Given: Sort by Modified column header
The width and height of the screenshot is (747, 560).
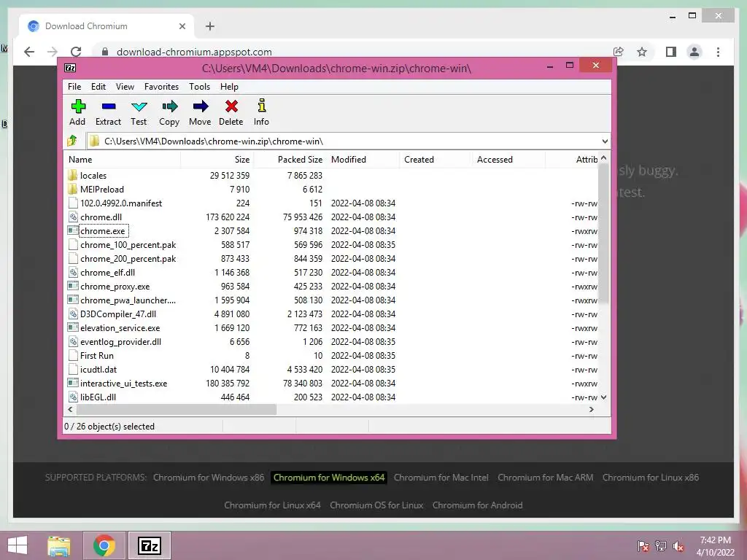Looking at the screenshot, I should click(x=363, y=160).
